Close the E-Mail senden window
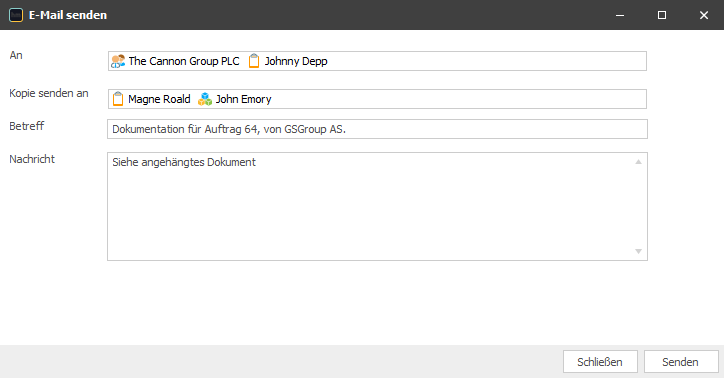Screen dimensions: 724x378 [704, 15]
